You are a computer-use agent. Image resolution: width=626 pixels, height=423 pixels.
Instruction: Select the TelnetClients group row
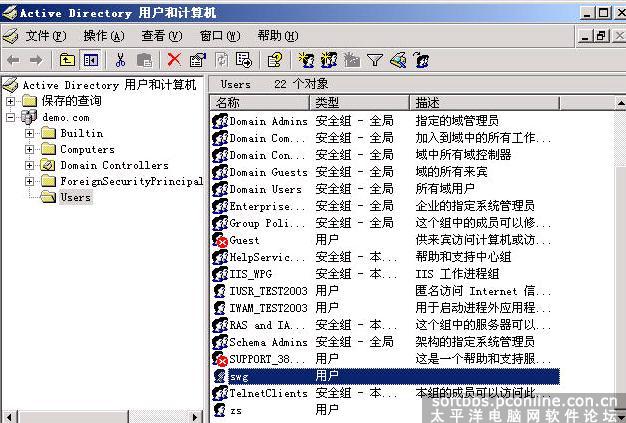click(385, 393)
